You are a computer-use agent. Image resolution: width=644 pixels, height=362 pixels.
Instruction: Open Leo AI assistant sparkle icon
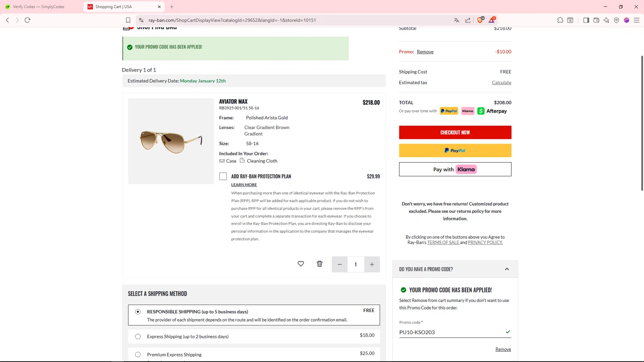pos(606,20)
